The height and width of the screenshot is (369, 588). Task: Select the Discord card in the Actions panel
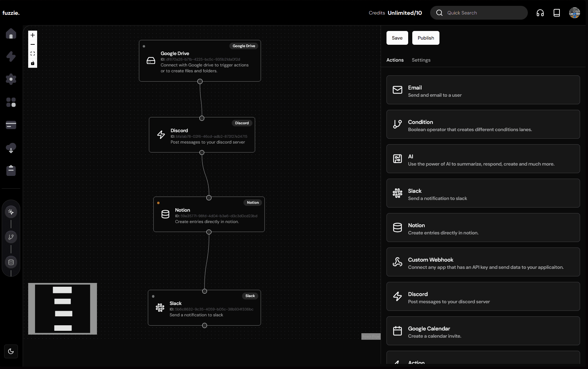click(483, 296)
